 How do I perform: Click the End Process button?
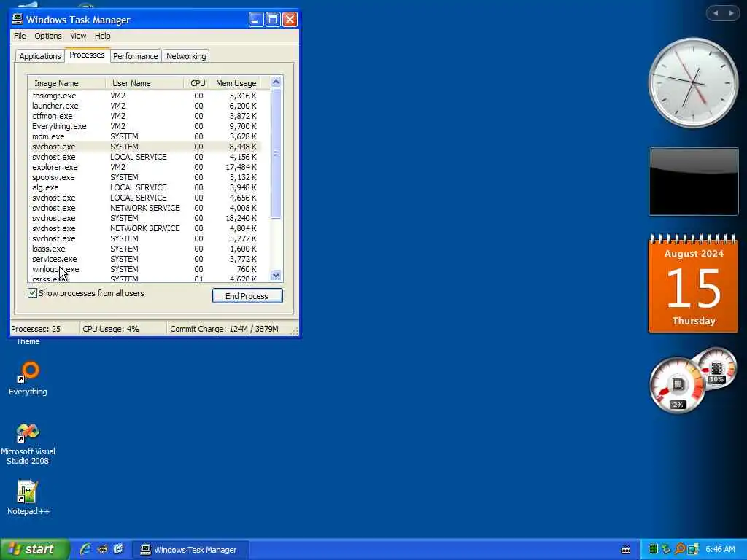[x=247, y=296]
